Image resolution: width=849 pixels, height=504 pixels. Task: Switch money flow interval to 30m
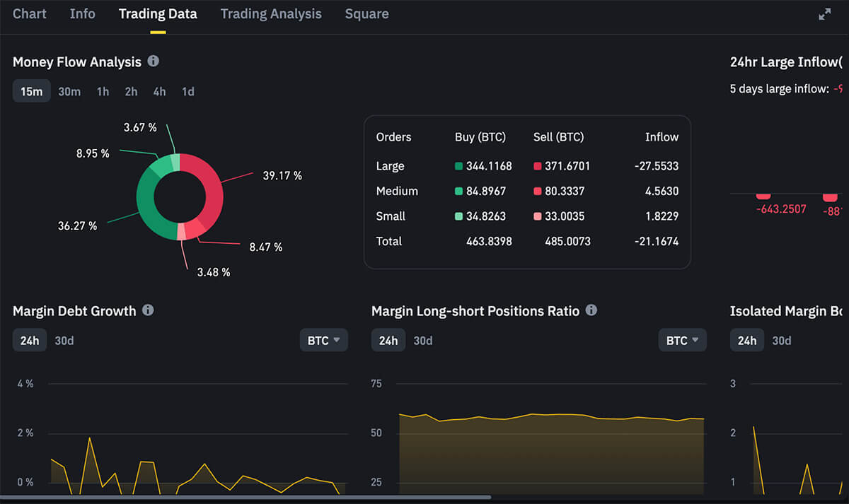[69, 92]
